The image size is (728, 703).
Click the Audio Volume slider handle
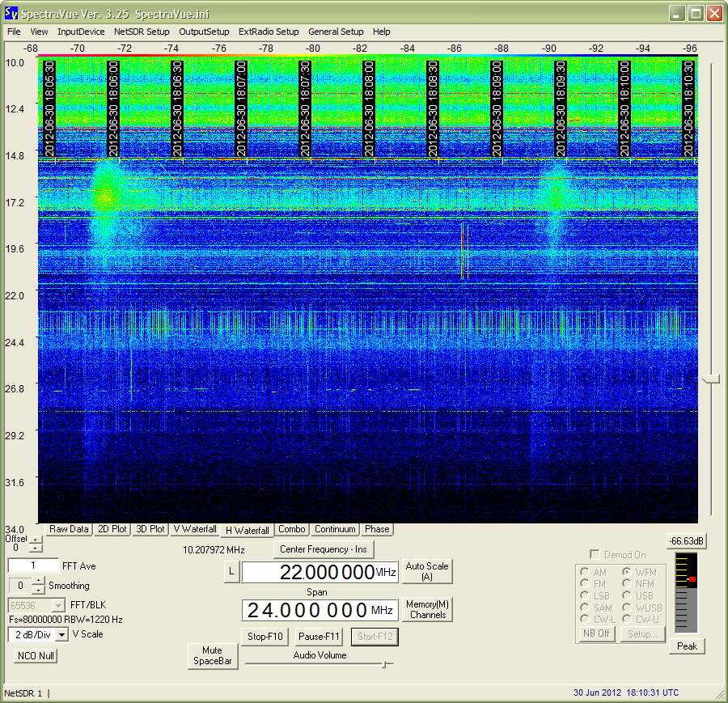(x=384, y=664)
